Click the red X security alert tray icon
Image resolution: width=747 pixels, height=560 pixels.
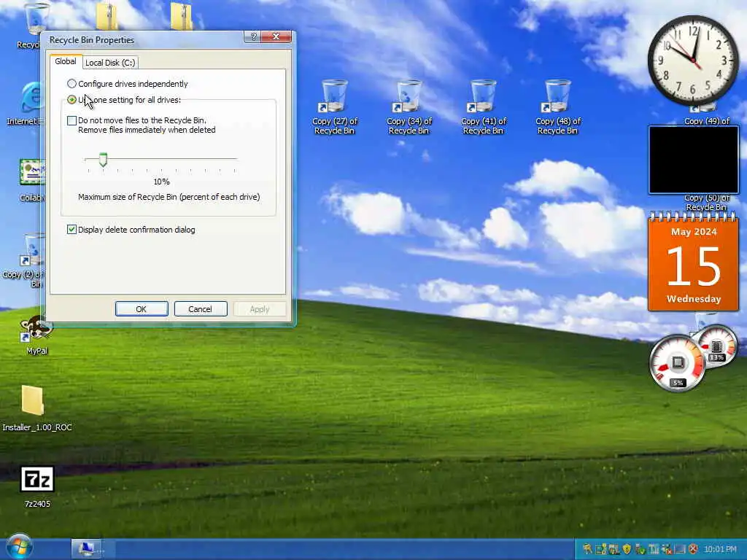pyautogui.click(x=693, y=549)
